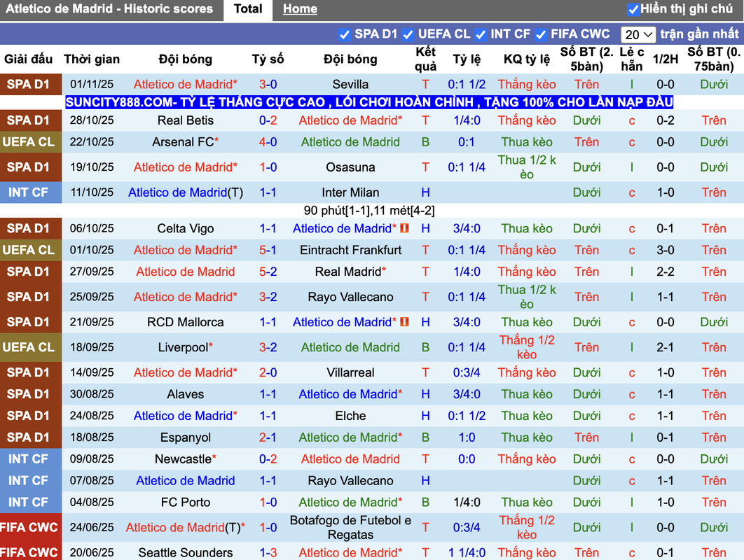Toggle the Hiển thị ghi chú checkbox

pyautogui.click(x=633, y=9)
